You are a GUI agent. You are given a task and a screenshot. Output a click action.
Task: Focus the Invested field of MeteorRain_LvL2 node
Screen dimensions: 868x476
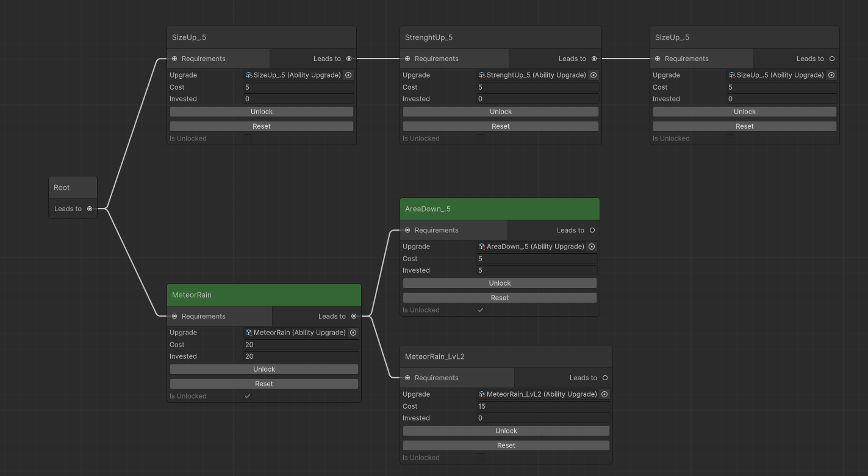[x=543, y=418]
